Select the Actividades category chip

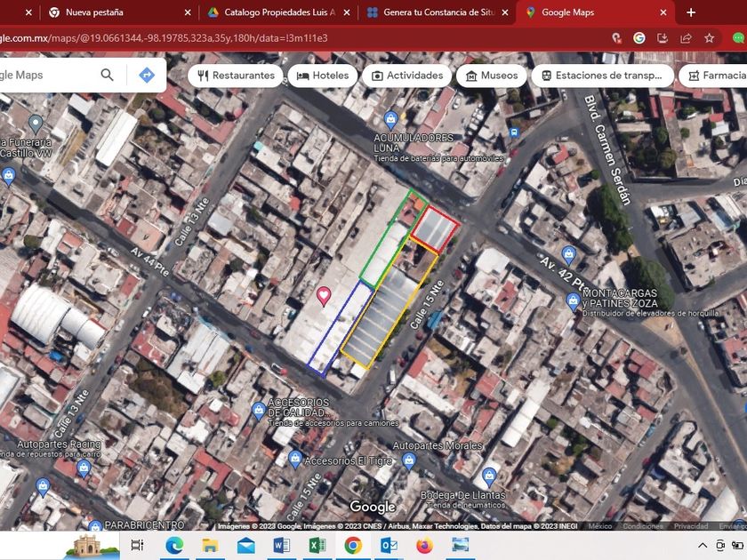pyautogui.click(x=407, y=76)
